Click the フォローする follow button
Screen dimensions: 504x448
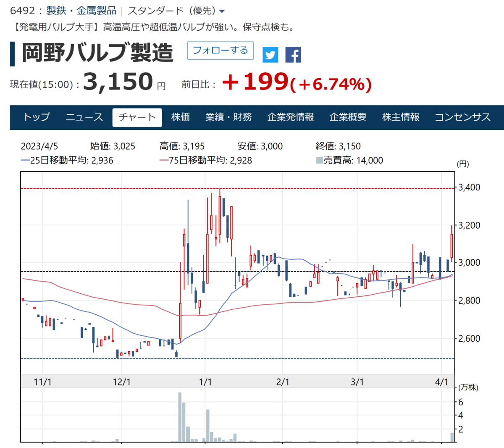(220, 50)
